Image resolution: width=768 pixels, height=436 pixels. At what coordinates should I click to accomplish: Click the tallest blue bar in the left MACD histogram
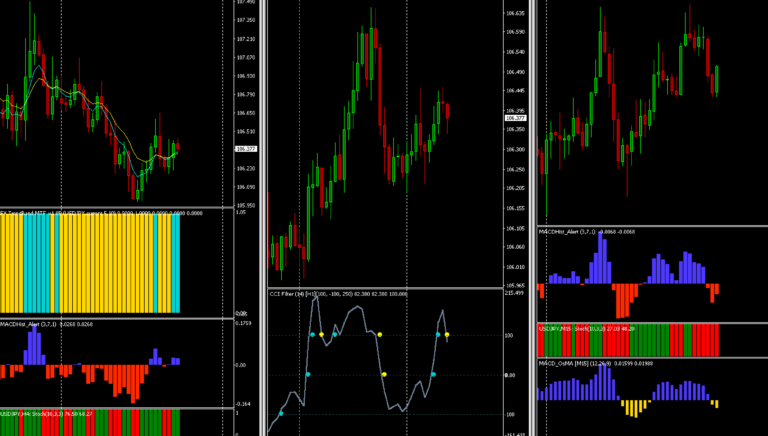click(33, 345)
